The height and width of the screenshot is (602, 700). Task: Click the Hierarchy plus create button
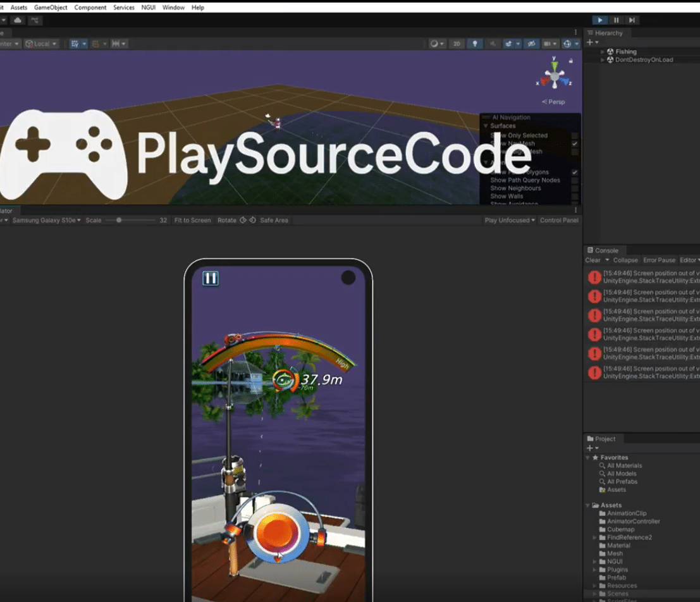click(x=590, y=42)
